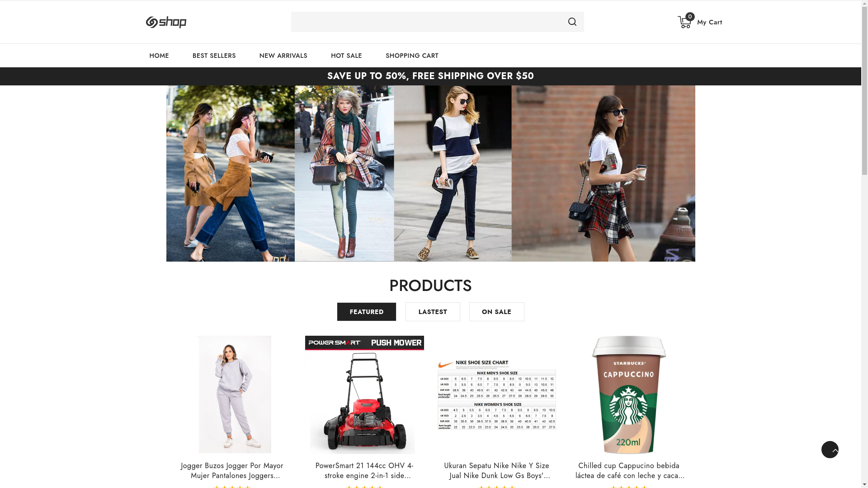868x488 pixels.
Task: Open Chilled cup Cappucino product link
Action: coord(629,470)
